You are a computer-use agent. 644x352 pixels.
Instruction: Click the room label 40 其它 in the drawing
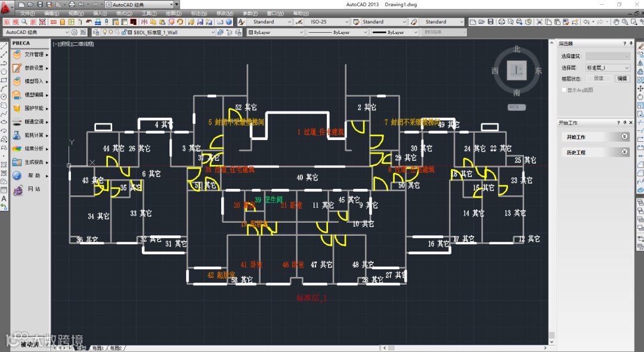307,177
